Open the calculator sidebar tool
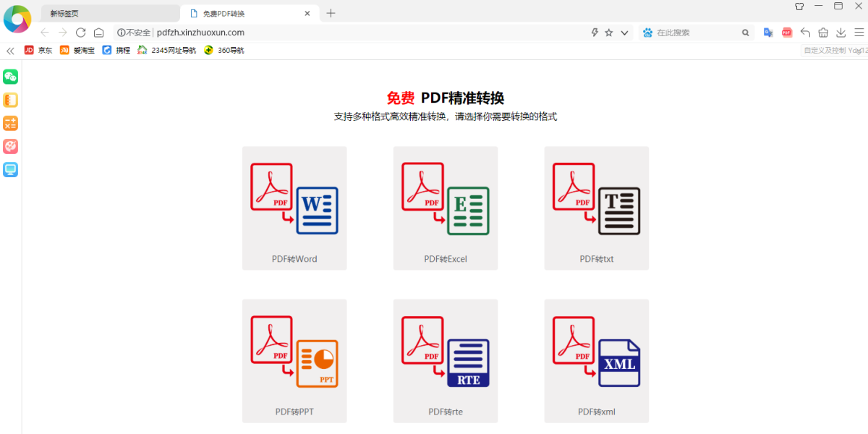Viewport: 868px width, 434px height. (10, 123)
